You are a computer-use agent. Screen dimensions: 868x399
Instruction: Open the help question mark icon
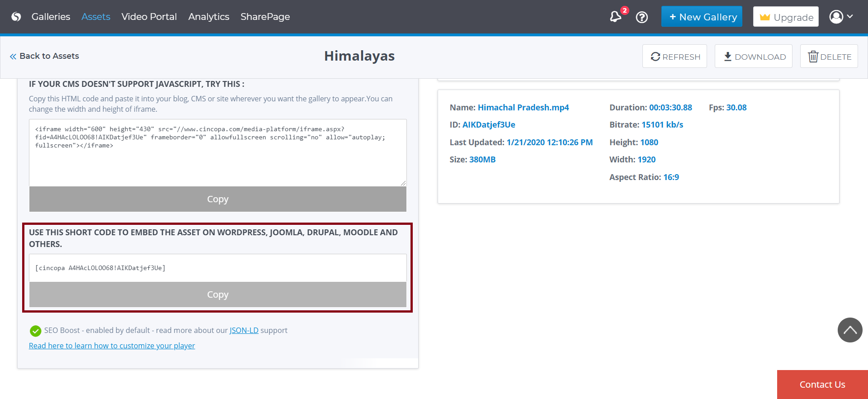pos(642,17)
